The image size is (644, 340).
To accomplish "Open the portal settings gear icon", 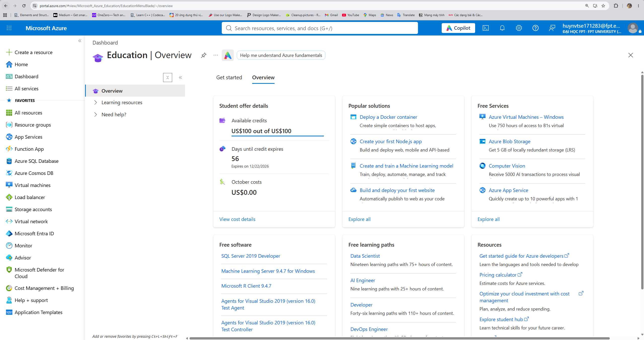I will point(519,28).
